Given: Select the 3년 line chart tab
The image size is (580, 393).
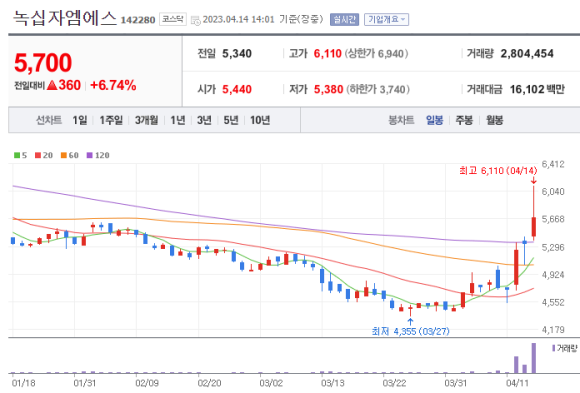Looking at the screenshot, I should tap(204, 120).
